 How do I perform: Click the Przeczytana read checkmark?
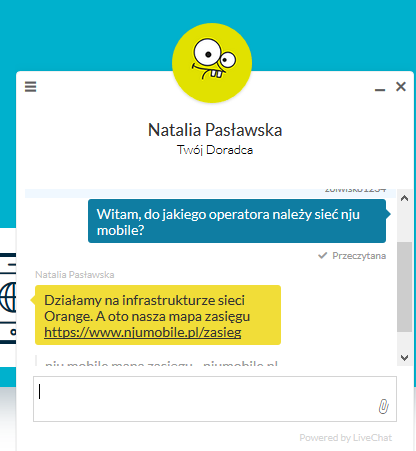click(322, 256)
